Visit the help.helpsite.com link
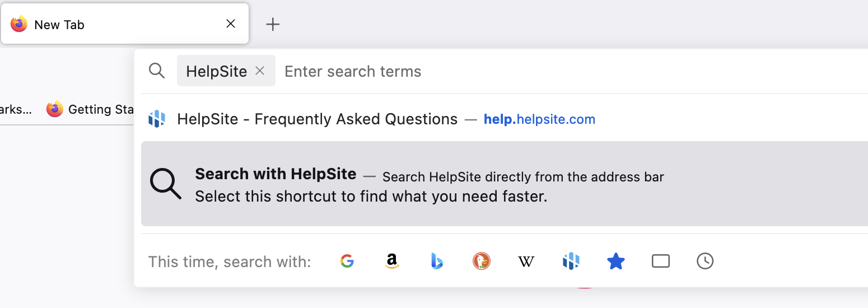Image resolution: width=868 pixels, height=308 pixels. pyautogui.click(x=539, y=119)
